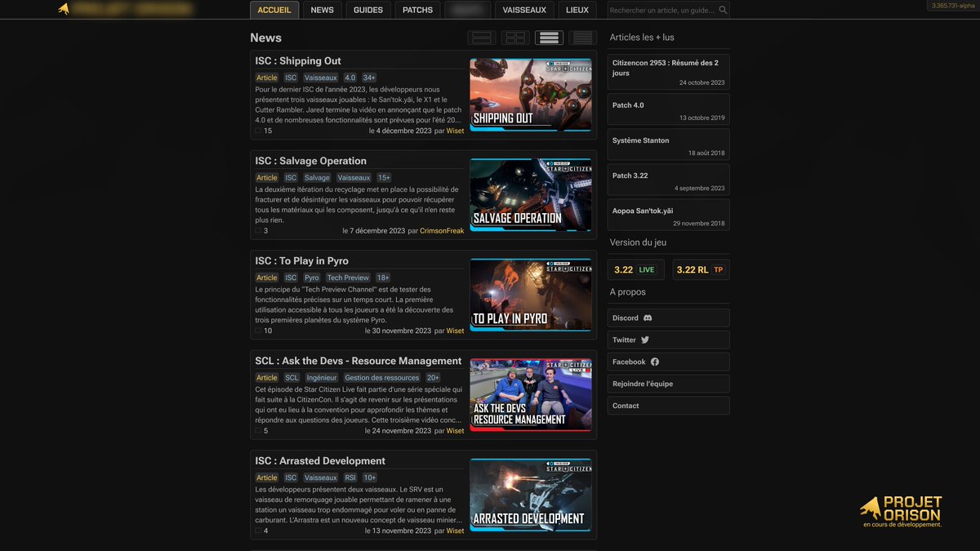The width and height of the screenshot is (980, 551).
Task: Click the Discord logo icon
Action: [x=648, y=318]
